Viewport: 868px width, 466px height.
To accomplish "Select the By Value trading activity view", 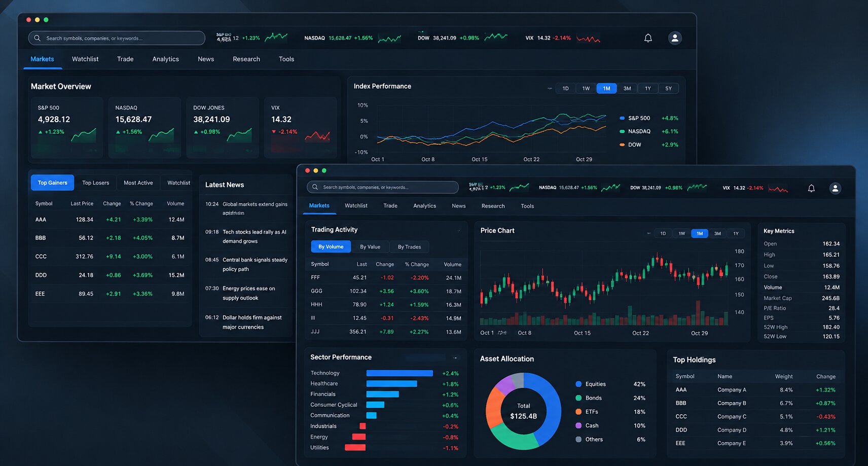I will (x=370, y=247).
